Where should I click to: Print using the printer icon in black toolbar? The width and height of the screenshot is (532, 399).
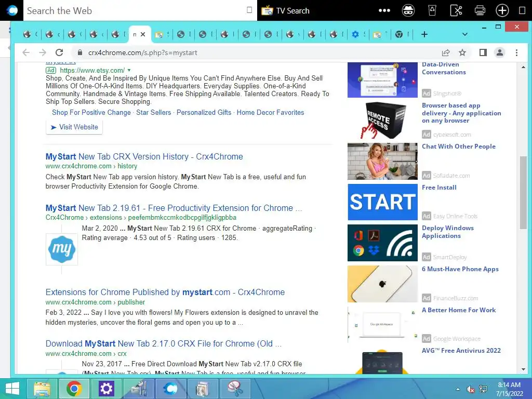tap(480, 10)
